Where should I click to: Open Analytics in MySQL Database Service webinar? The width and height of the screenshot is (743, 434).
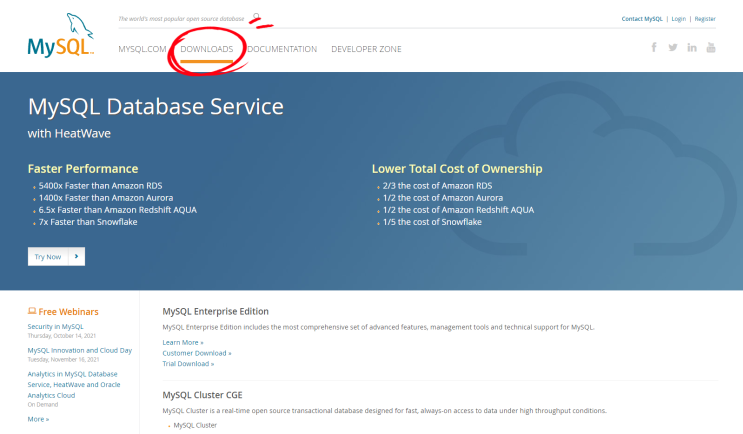pos(74,384)
